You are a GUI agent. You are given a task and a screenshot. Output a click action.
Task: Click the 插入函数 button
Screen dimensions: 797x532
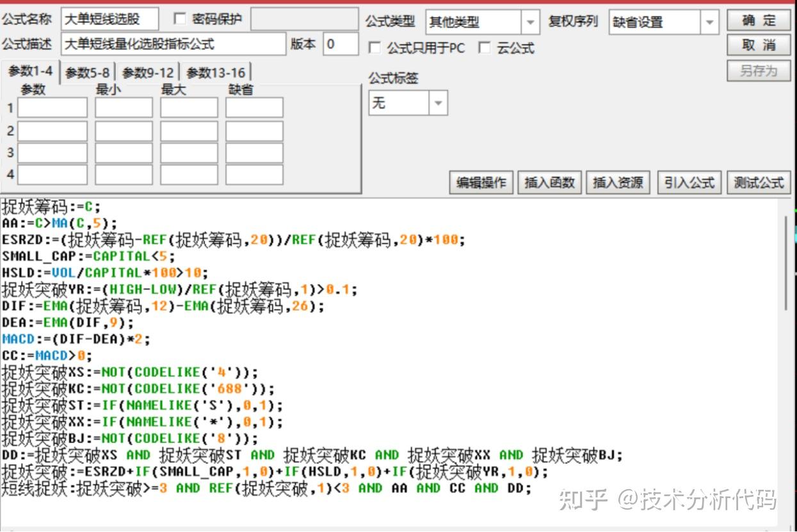click(x=549, y=182)
